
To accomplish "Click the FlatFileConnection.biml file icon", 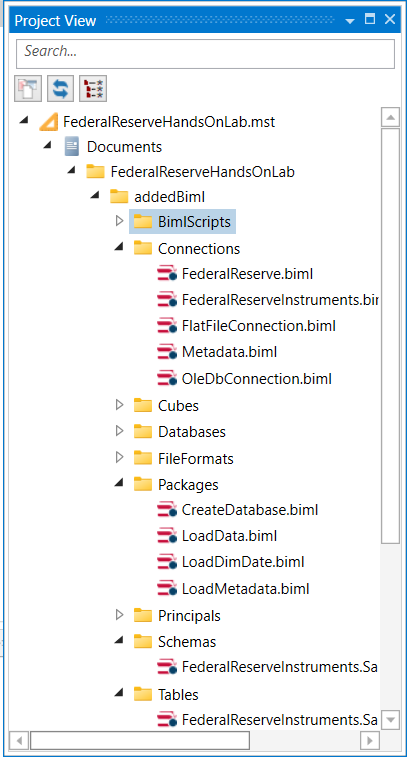I will click(x=167, y=326).
